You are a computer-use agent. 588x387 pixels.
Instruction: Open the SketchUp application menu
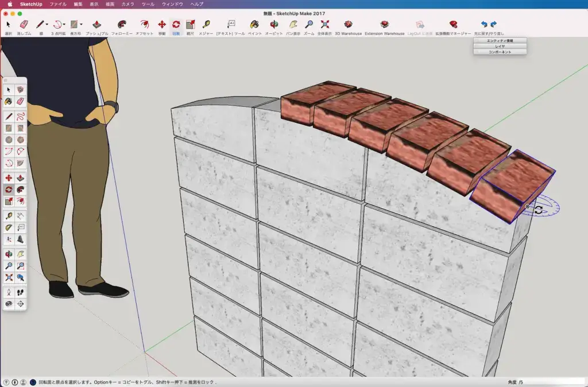coord(31,4)
